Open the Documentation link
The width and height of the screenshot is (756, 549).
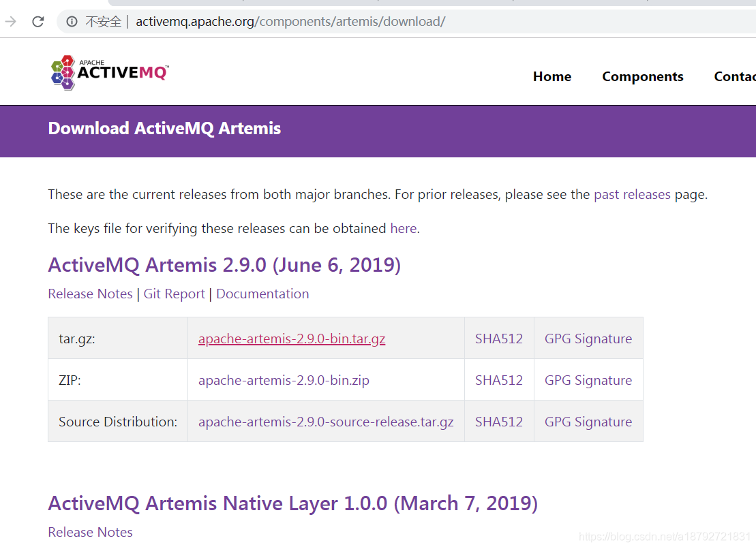click(x=262, y=294)
